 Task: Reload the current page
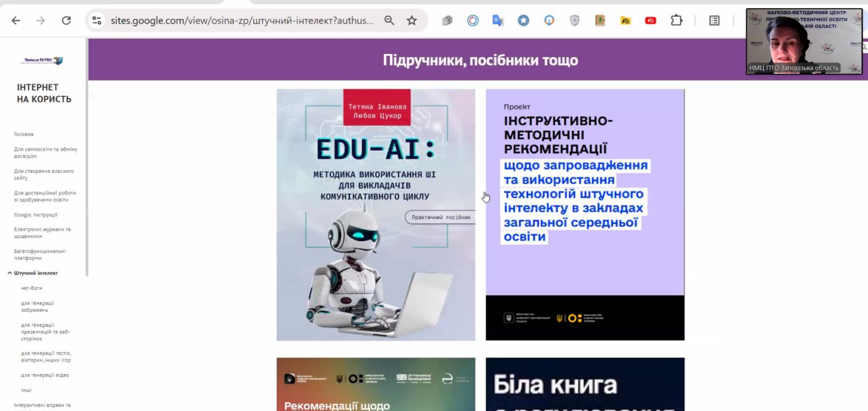(66, 21)
